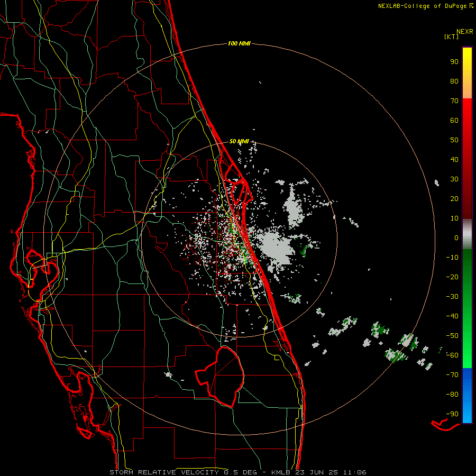Click the -50 value on velocity scale

(452, 336)
